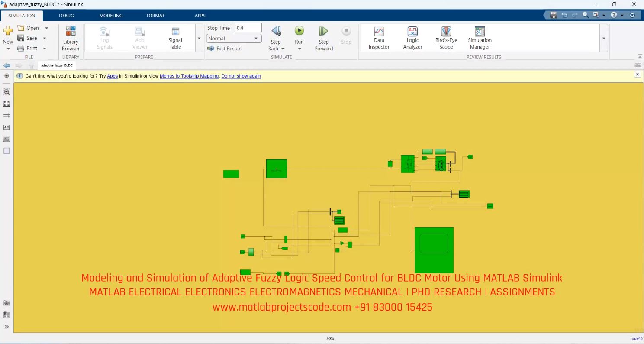Launch the Data Inspector
The width and height of the screenshot is (644, 344).
point(379,38)
